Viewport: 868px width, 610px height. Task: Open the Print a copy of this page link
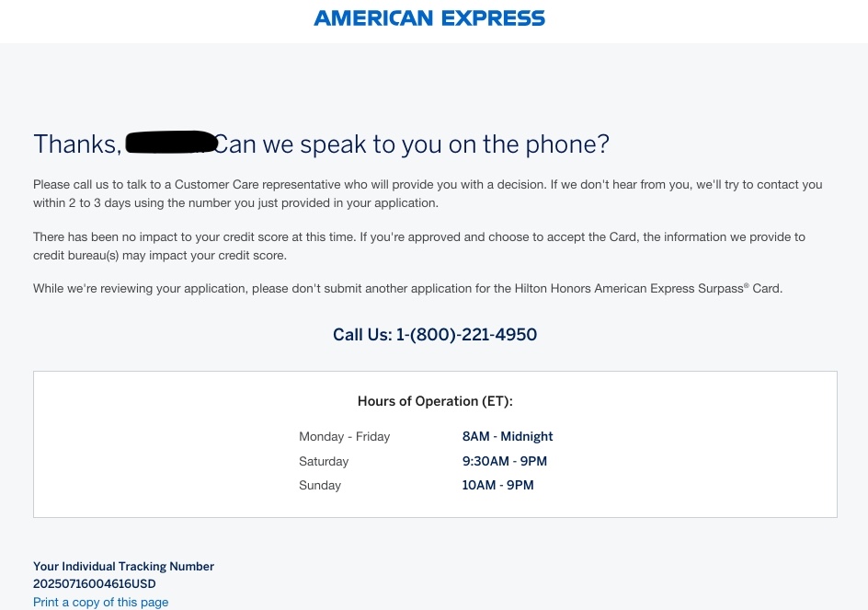(x=101, y=603)
